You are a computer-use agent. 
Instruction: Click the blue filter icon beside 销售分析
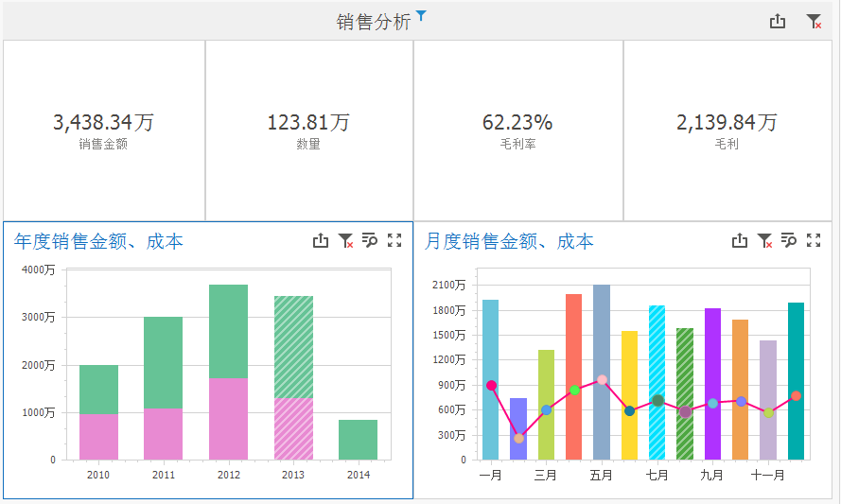click(x=422, y=15)
